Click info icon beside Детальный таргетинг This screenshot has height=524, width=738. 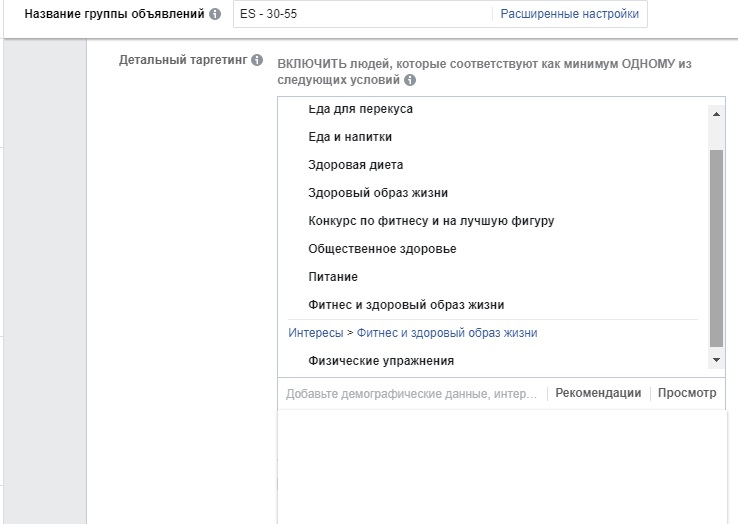tap(257, 60)
